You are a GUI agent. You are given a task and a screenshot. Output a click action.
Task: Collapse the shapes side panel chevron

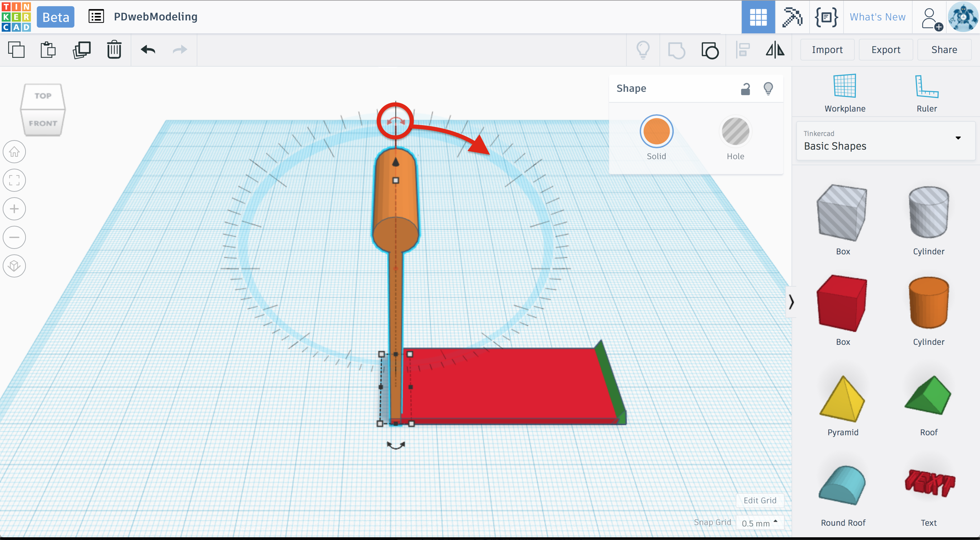pyautogui.click(x=791, y=302)
